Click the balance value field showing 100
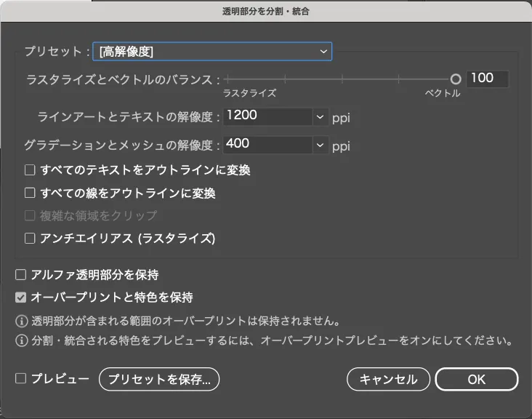Viewport: 532px width, 419px height. (x=487, y=79)
